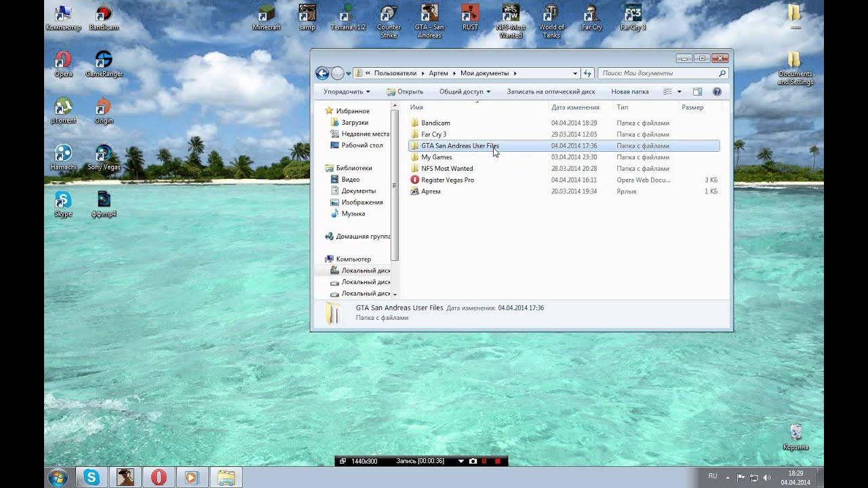Click the Артем breadcrumb segment
The height and width of the screenshot is (488, 868).
click(439, 73)
